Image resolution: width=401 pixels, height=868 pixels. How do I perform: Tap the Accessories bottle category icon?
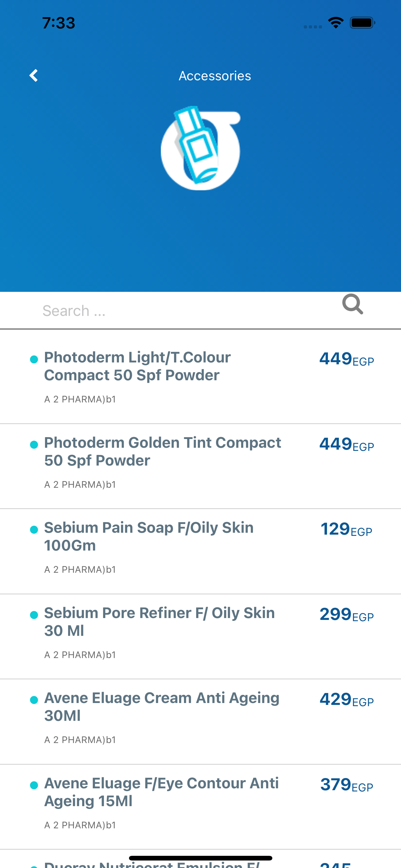pos(201,148)
